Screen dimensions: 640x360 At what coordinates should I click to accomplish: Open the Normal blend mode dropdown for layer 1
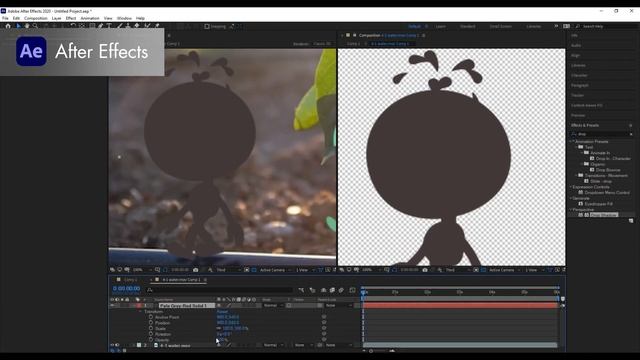point(273,305)
